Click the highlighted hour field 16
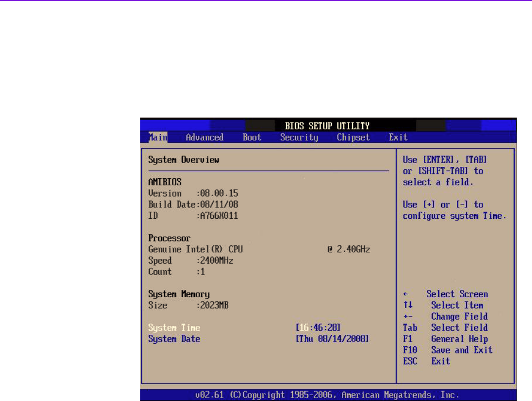532x401 pixels. (x=304, y=327)
